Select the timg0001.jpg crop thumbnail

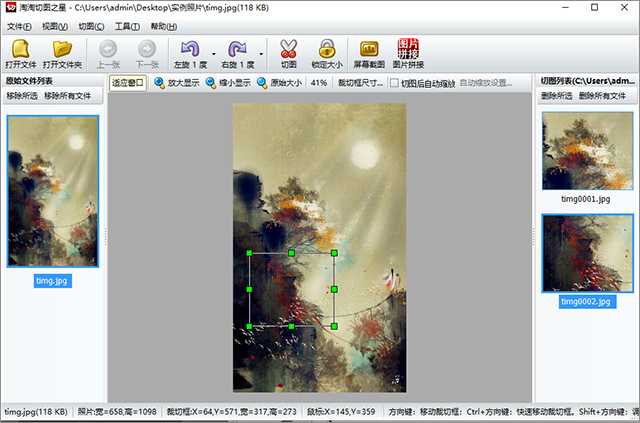(587, 151)
